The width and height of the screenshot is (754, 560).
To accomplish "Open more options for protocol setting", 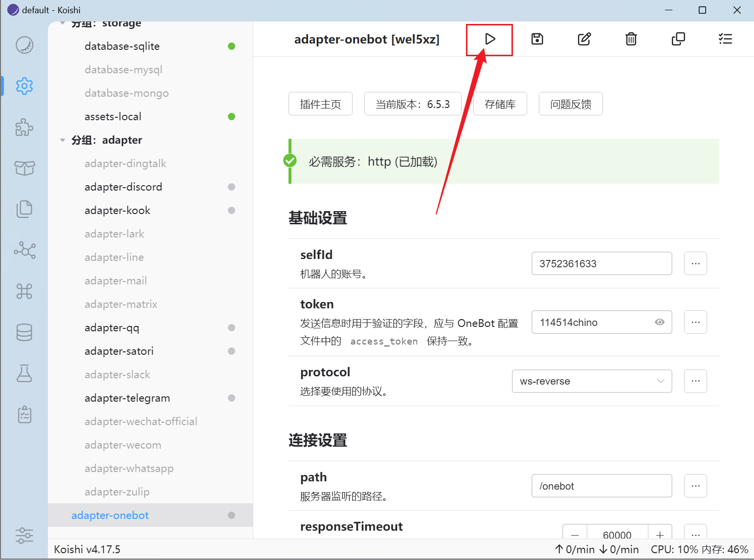I will pyautogui.click(x=695, y=381).
